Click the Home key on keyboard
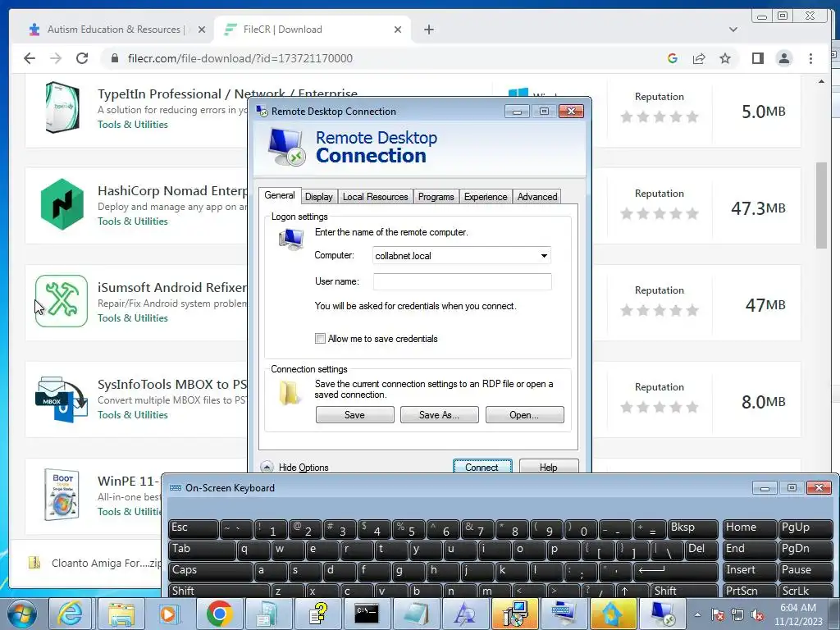This screenshot has height=630, width=840. pos(749,528)
